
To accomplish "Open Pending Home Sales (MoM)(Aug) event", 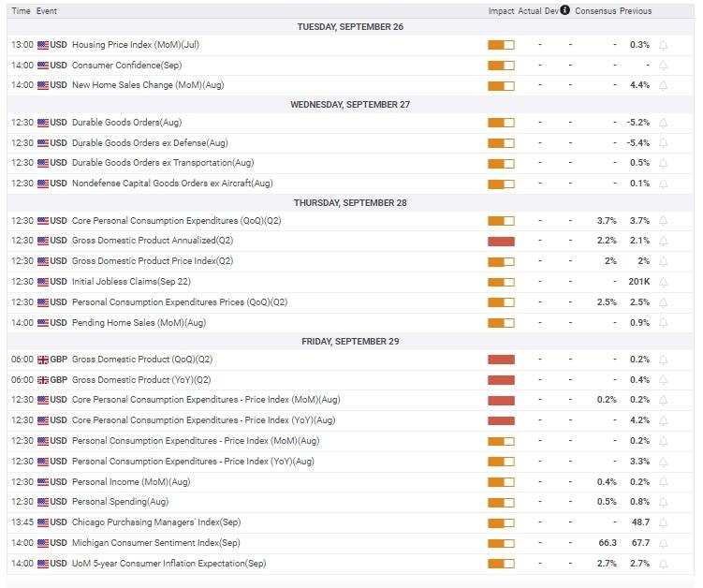I will (139, 323).
